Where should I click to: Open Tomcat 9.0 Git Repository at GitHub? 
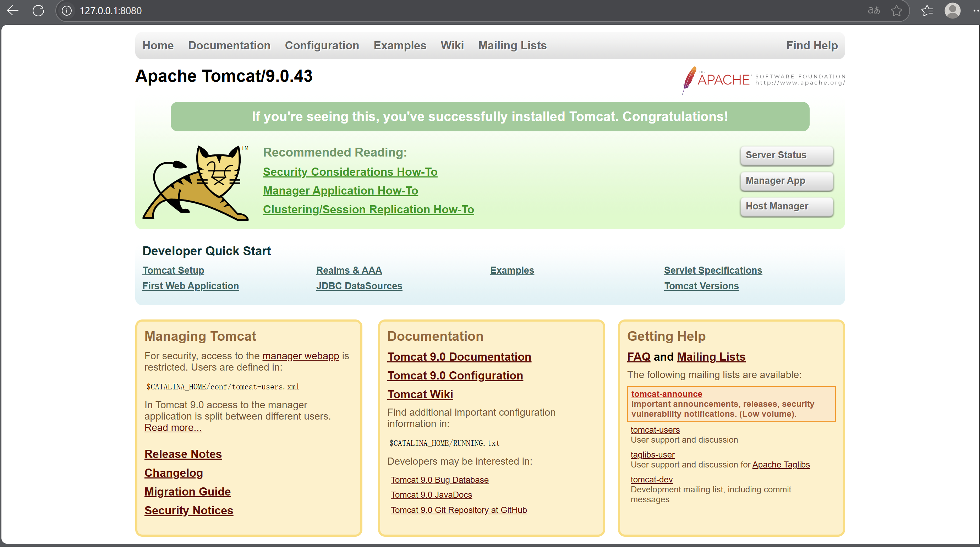pyautogui.click(x=459, y=510)
